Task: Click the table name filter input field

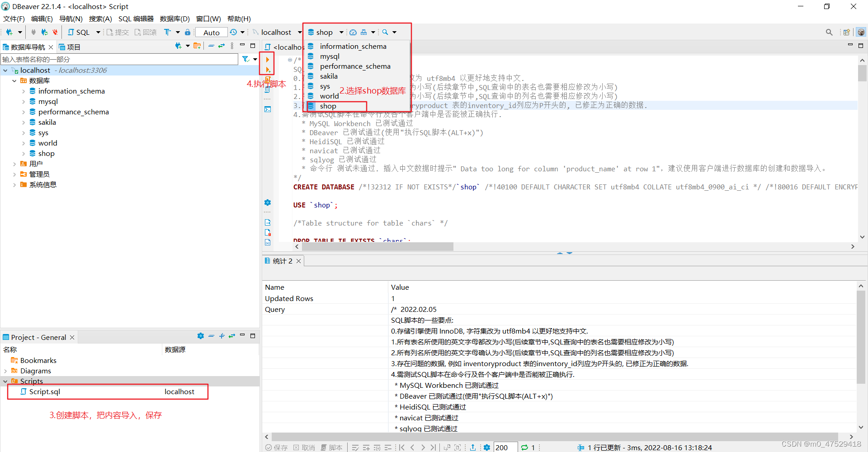Action: [x=119, y=59]
